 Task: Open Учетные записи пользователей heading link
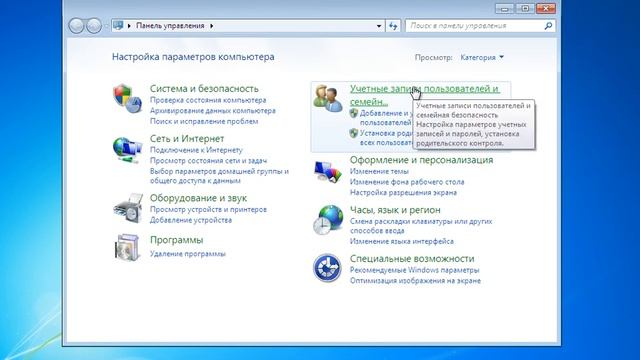[x=424, y=95]
